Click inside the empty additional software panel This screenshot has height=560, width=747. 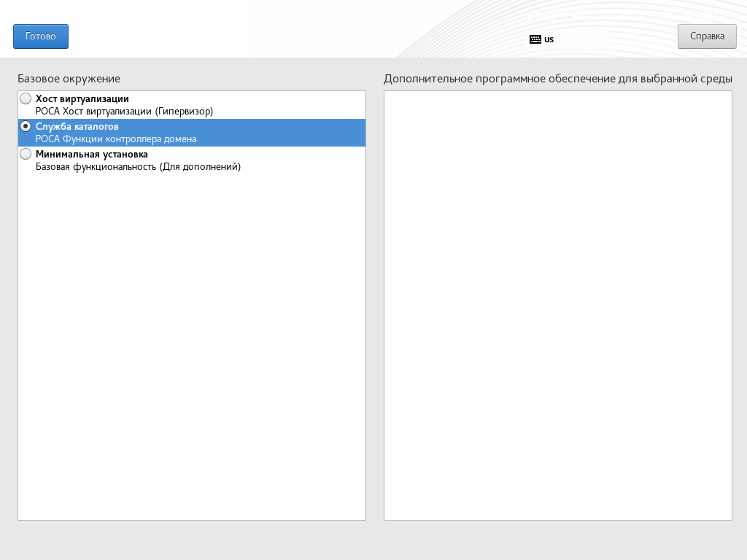coord(557,306)
